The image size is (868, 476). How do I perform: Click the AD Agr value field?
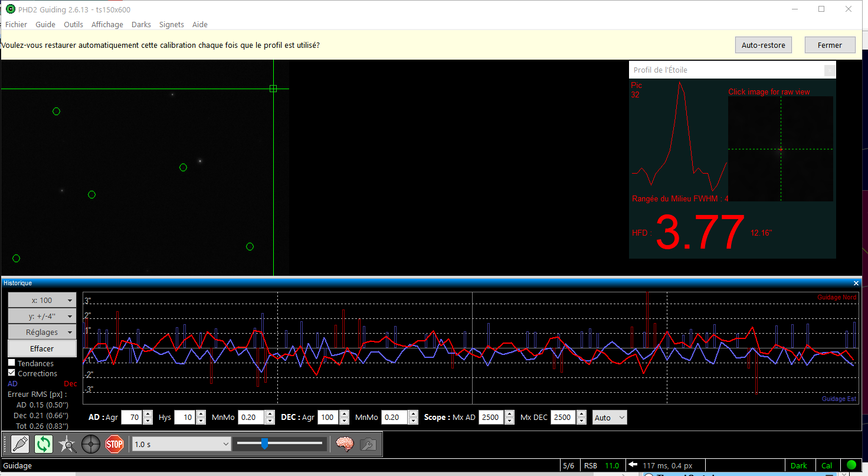click(x=132, y=418)
